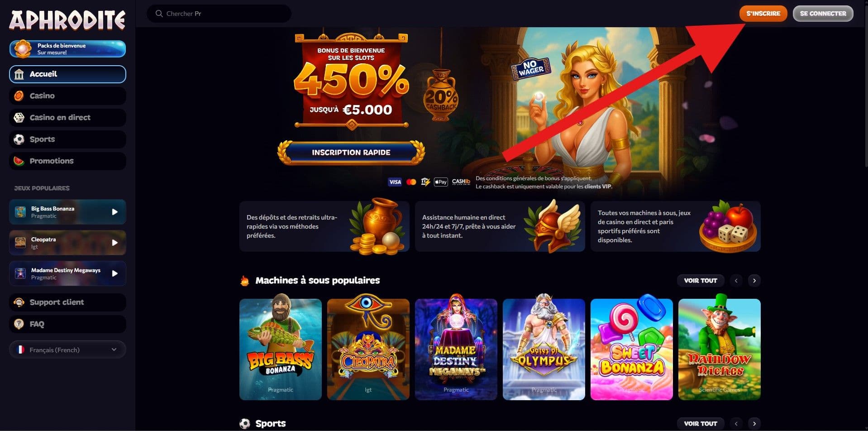868x431 pixels.
Task: Show previous popular slot machines with the left arrow
Action: pos(736,281)
